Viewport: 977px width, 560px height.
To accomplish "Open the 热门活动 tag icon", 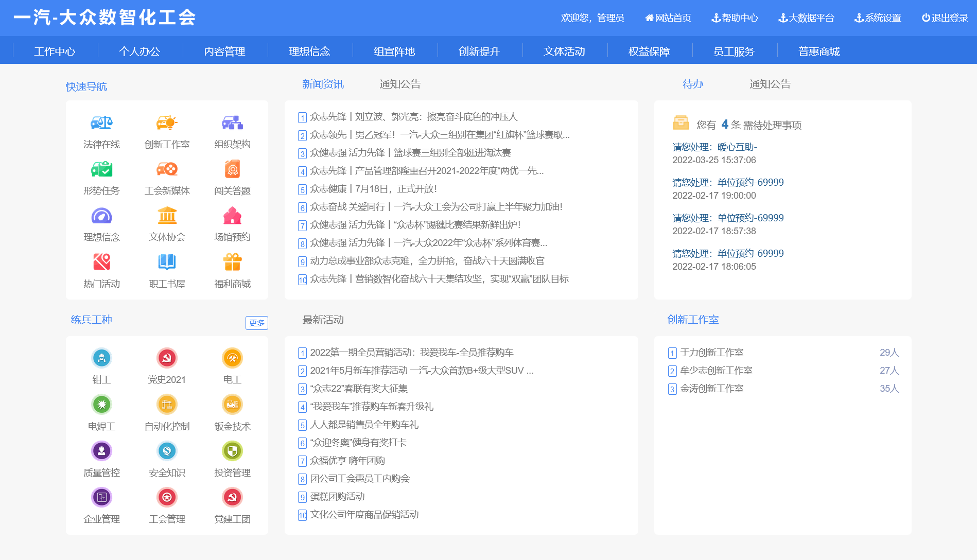I will click(x=101, y=262).
